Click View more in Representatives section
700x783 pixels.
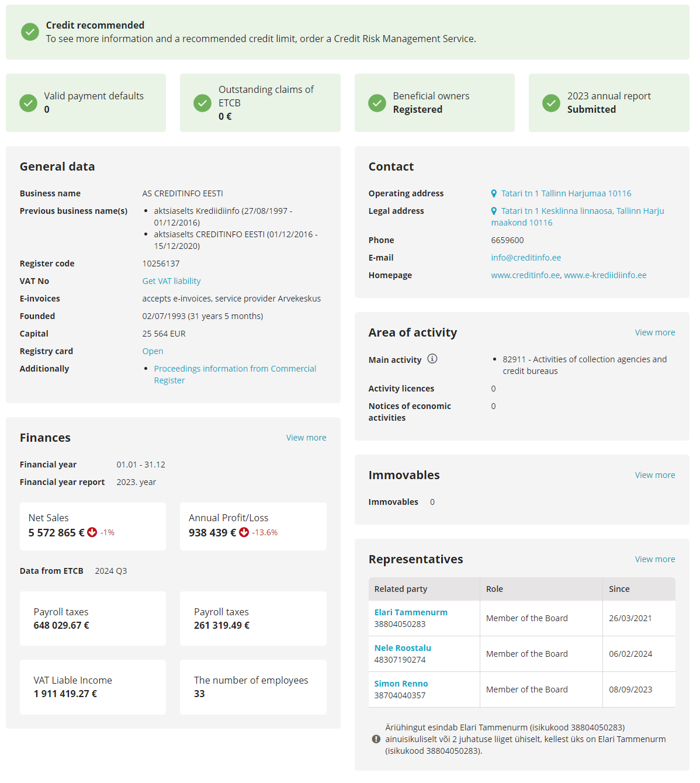coord(654,559)
